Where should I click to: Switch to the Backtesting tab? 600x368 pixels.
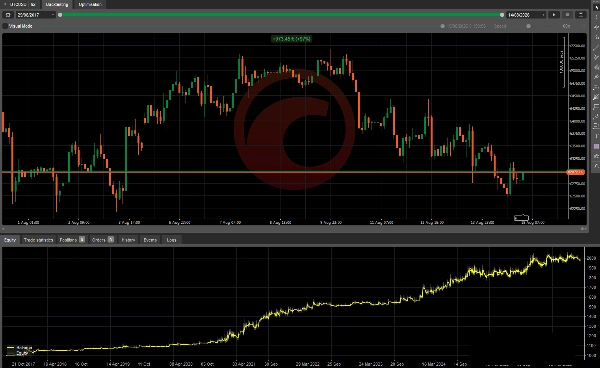[56, 4]
